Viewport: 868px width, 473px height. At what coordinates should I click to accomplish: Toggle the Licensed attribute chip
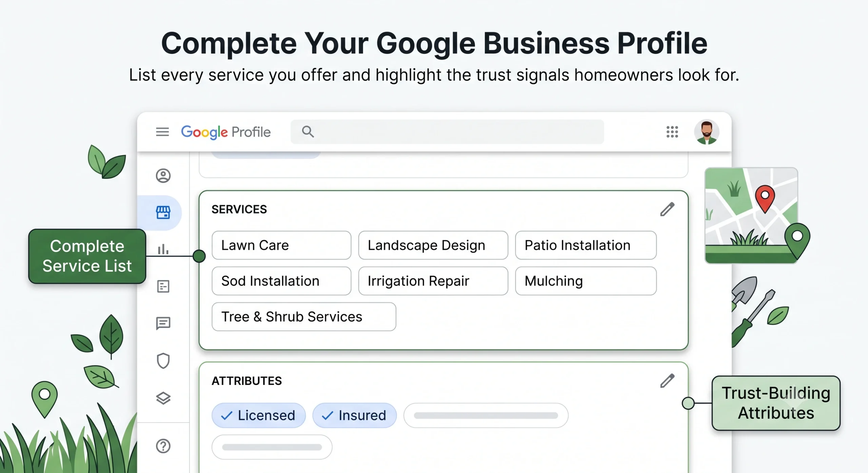[258, 415]
